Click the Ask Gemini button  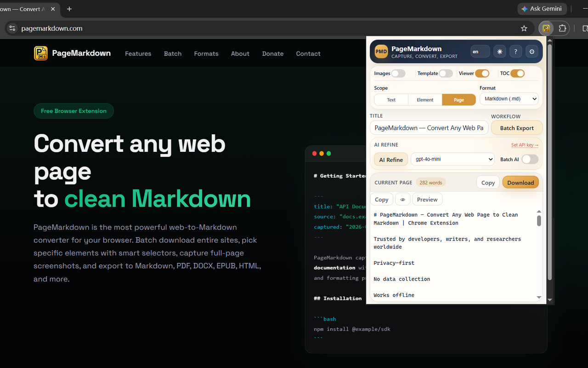pos(541,9)
